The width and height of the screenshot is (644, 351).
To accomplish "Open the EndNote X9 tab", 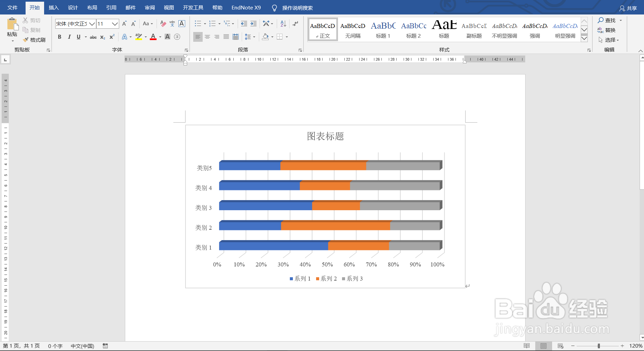I will (246, 7).
